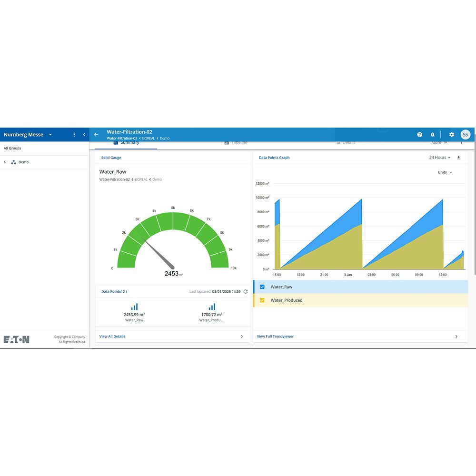This screenshot has height=476, width=476.
Task: Uncheck the Water_Produced series checkbox
Action: [x=262, y=300]
